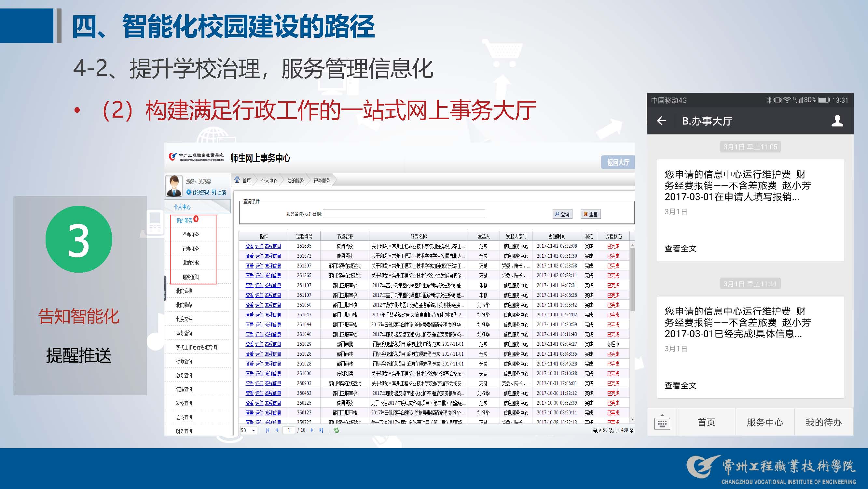Go to the previous page arrow
Screen dimensions: 868x489
click(x=277, y=430)
